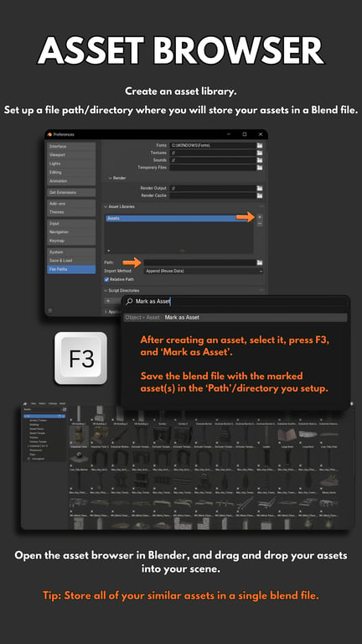Maximize the Preferences window
The width and height of the screenshot is (362, 644).
245,134
